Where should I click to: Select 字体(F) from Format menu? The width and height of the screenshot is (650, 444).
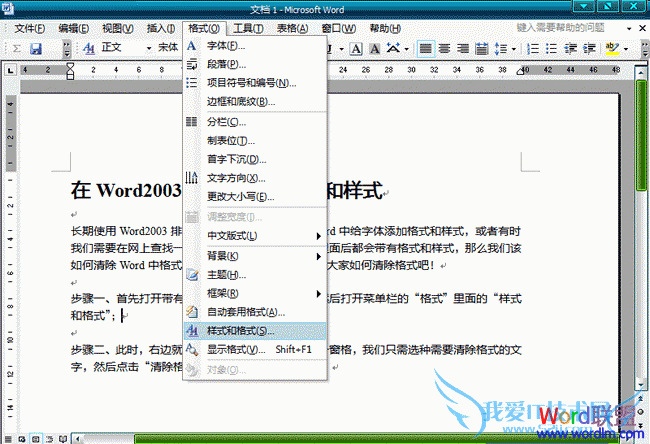point(255,46)
